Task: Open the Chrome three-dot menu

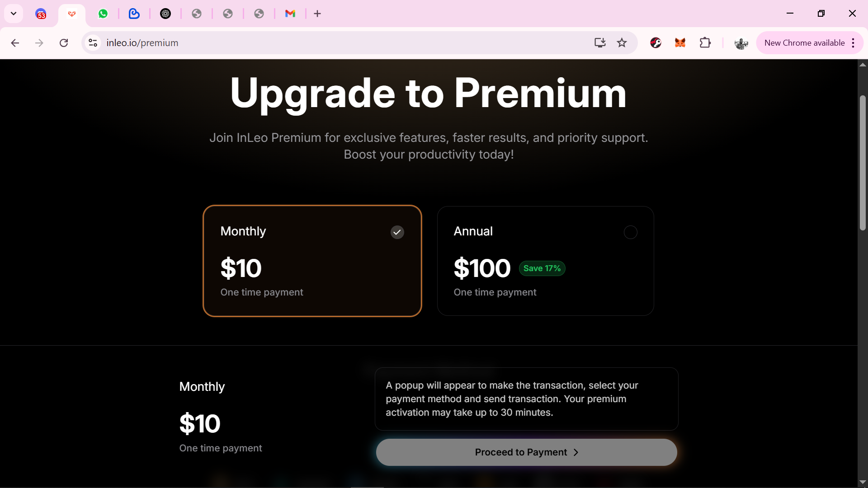Action: (853, 43)
